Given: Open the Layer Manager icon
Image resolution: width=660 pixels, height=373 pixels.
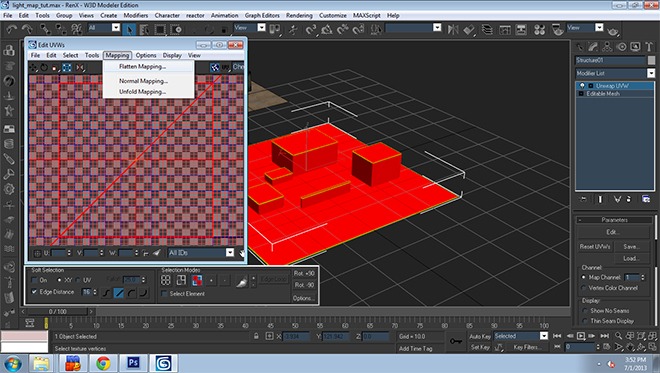Looking at the screenshot, I should (x=487, y=29).
